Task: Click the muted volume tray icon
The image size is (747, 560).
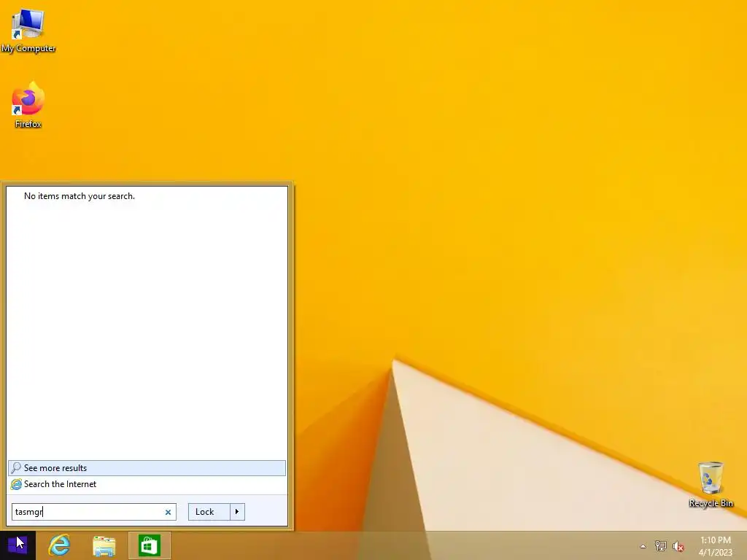Action: point(678,546)
